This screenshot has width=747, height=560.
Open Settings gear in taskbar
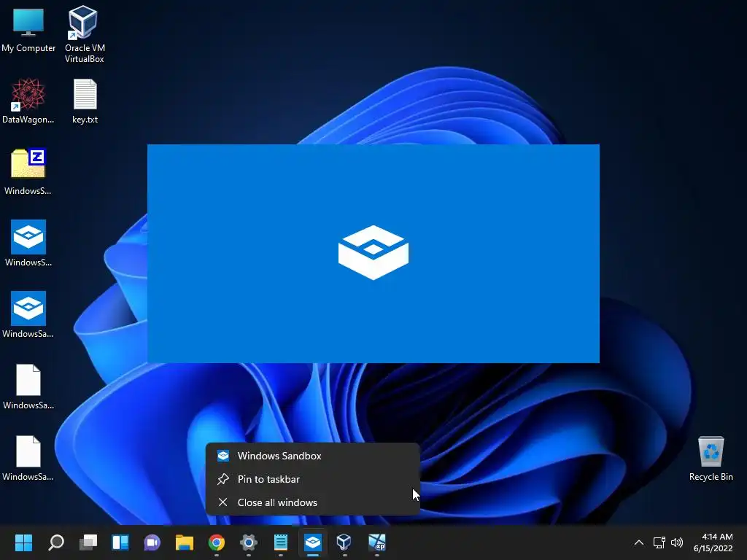coord(248,542)
